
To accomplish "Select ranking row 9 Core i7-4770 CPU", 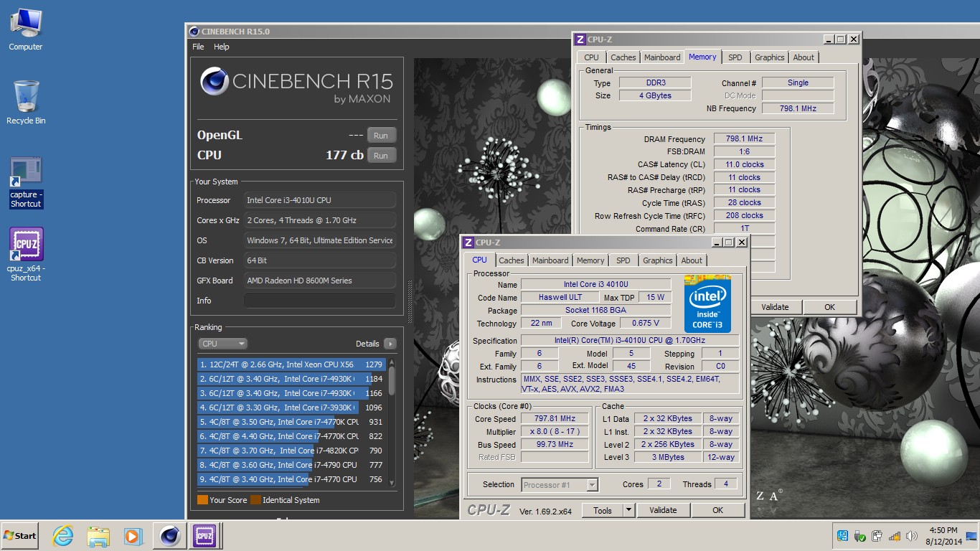I will (291, 479).
